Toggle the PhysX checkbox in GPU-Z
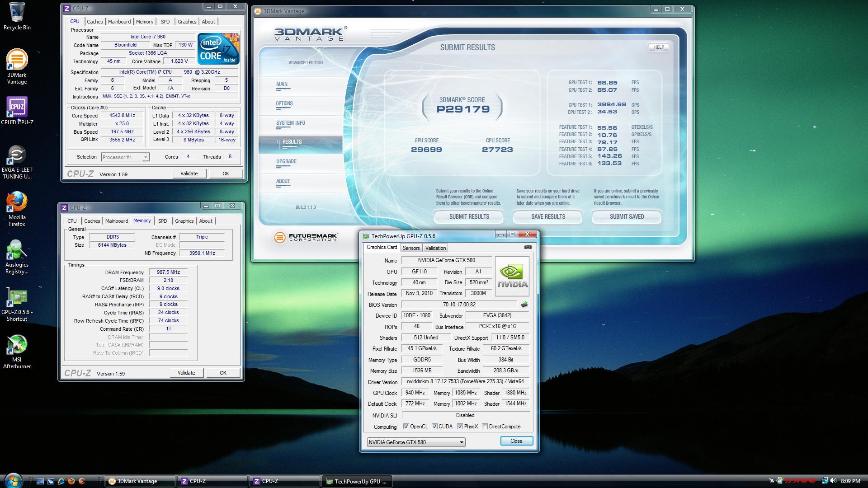 pyautogui.click(x=460, y=427)
